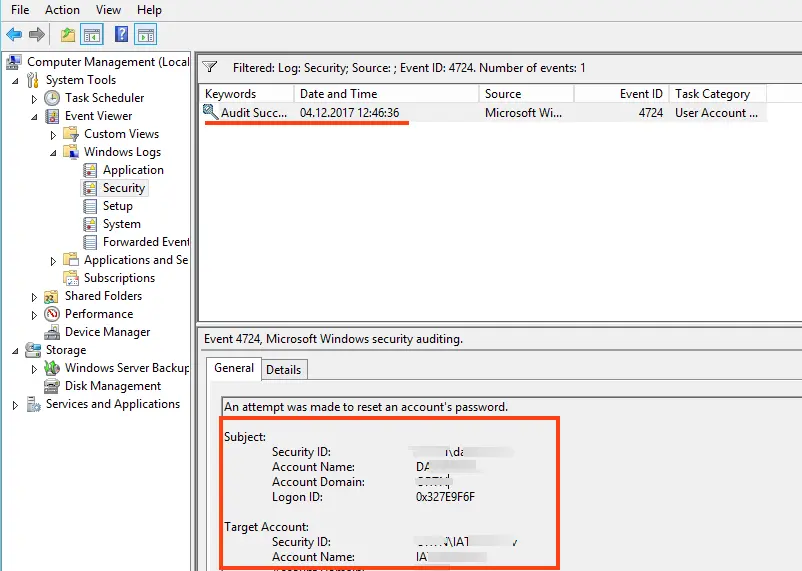The image size is (802, 571).
Task: Click the Security log icon
Action: tap(90, 188)
